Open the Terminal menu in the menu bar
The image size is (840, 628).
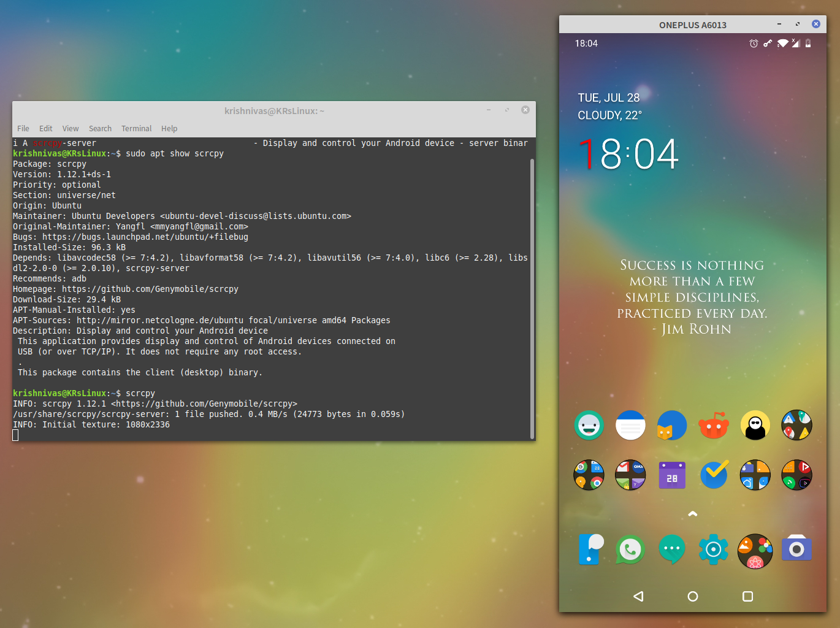tap(136, 129)
